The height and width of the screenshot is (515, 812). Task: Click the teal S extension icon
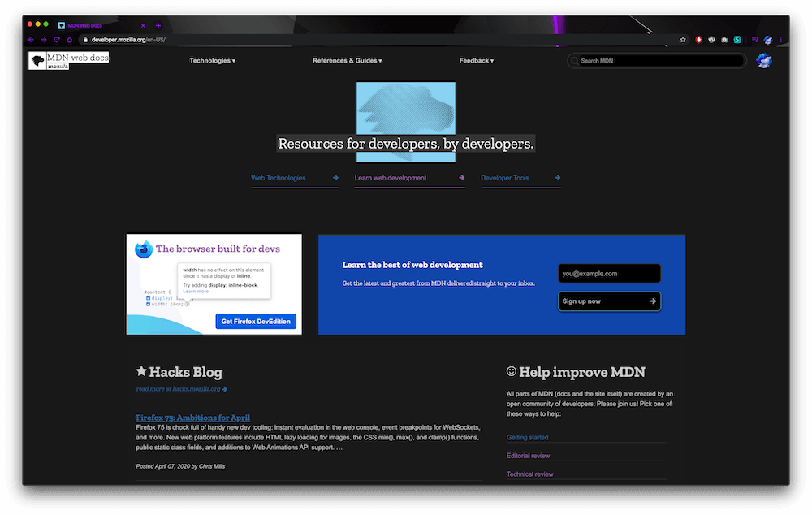pos(736,38)
